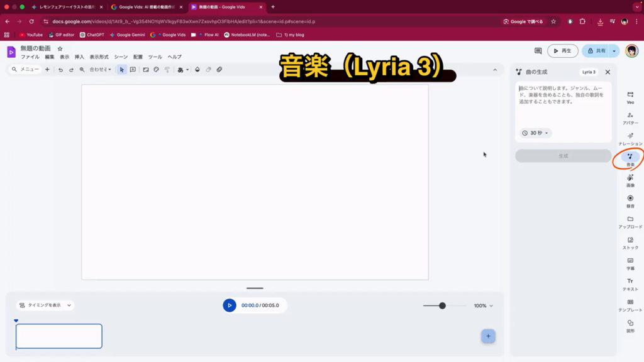Open the テンプレート templates sidebar icon

click(630, 304)
